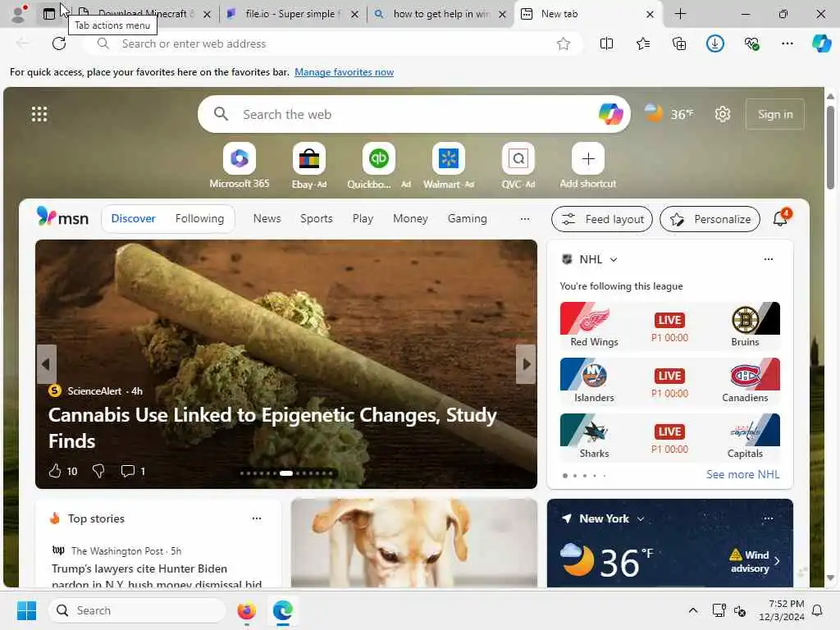Open the Feed layout button
840x630 pixels.
[602, 219]
